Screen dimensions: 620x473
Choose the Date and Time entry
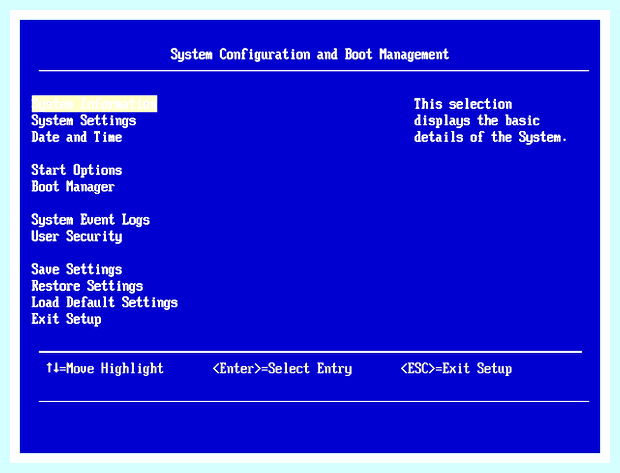(77, 137)
